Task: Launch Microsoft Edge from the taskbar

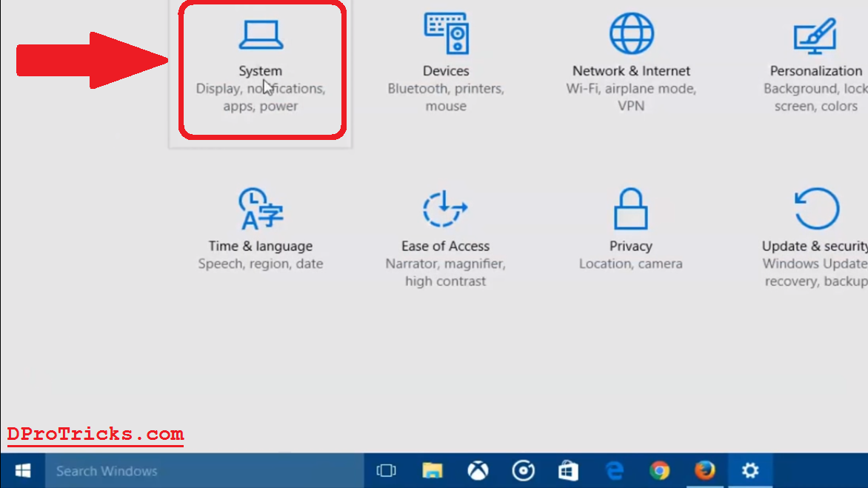Action: coord(614,471)
